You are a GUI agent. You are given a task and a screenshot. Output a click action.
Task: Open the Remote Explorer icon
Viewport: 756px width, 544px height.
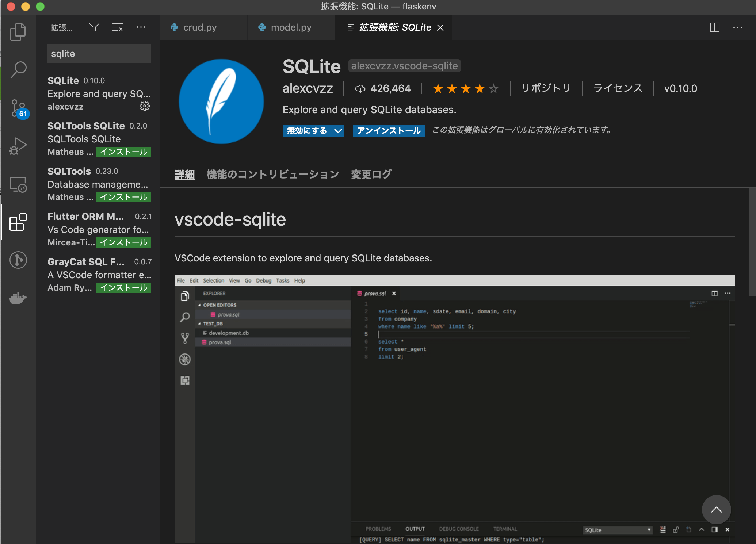pyautogui.click(x=18, y=185)
